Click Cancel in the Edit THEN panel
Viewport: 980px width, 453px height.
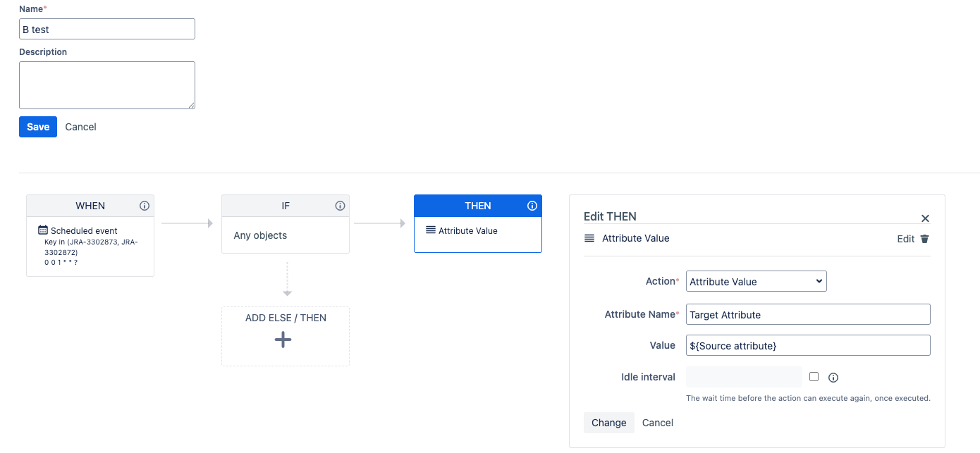point(656,423)
